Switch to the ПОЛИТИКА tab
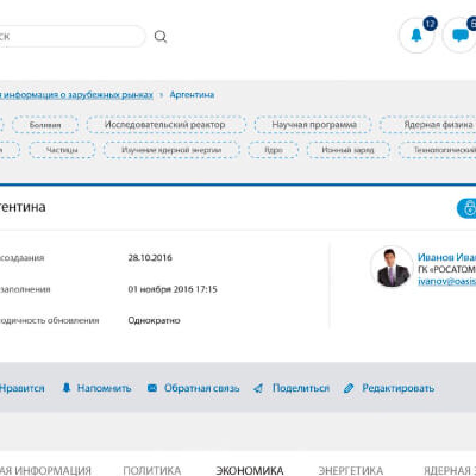Viewport: 476px width, 476px height. (x=152, y=470)
